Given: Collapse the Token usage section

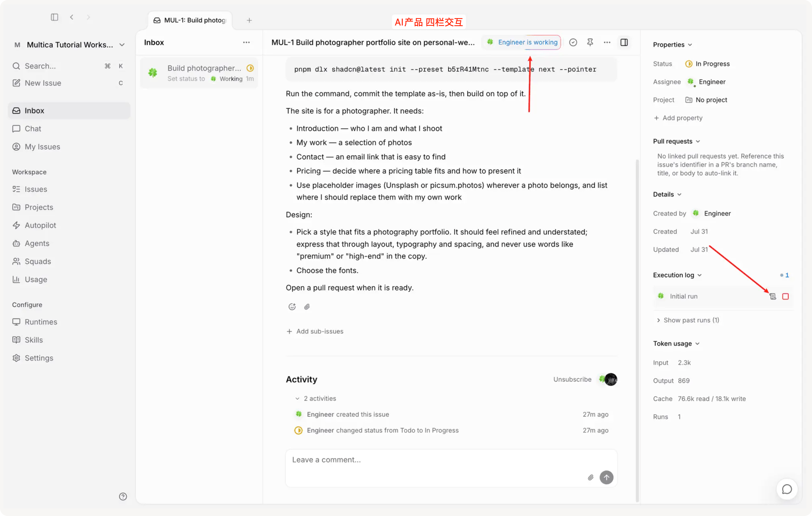Looking at the screenshot, I should [676, 343].
